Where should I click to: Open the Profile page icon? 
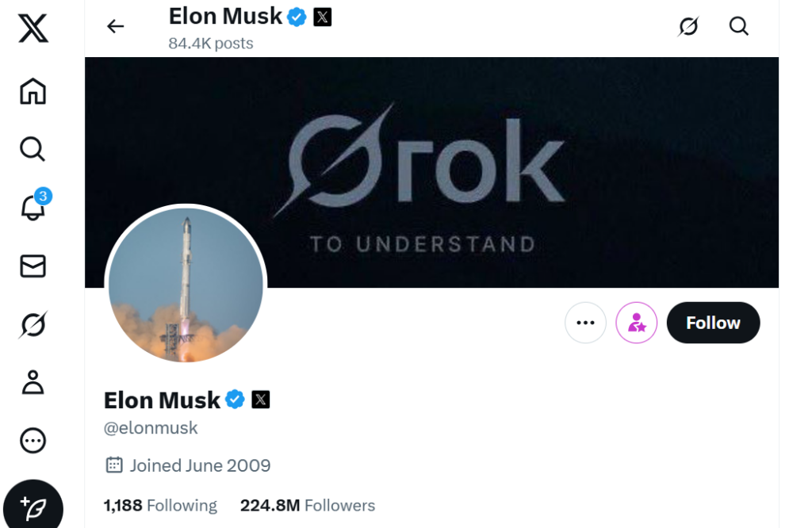pyautogui.click(x=33, y=382)
